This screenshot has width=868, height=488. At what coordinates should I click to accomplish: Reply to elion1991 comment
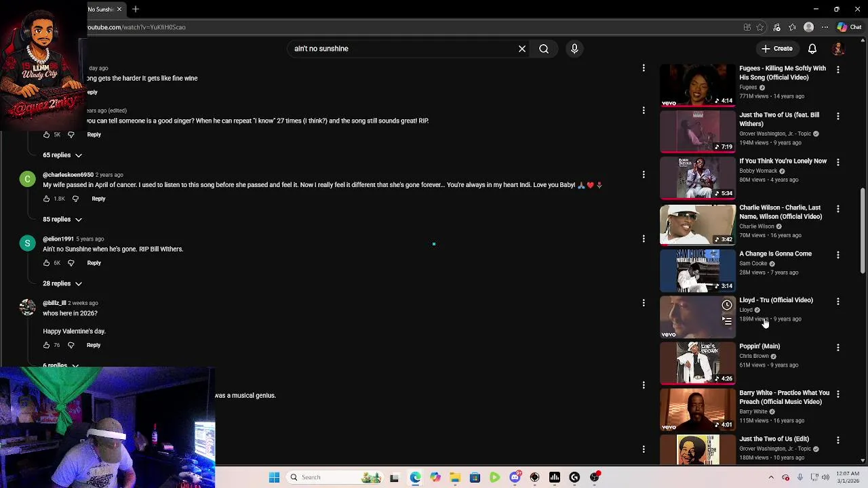pyautogui.click(x=94, y=263)
